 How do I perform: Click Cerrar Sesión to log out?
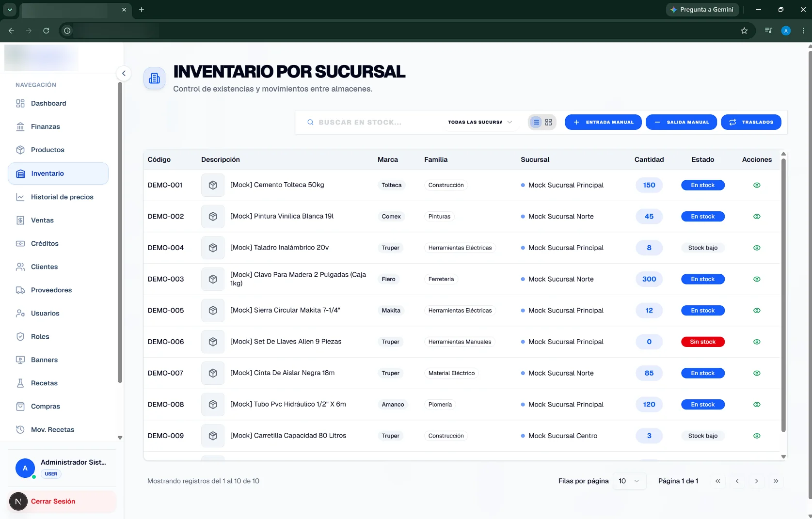pos(62,502)
